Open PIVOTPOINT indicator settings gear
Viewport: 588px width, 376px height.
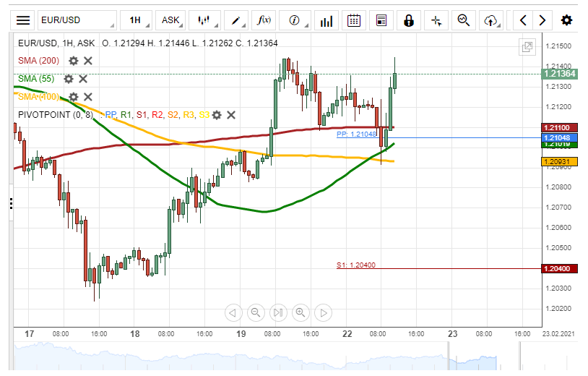click(217, 115)
